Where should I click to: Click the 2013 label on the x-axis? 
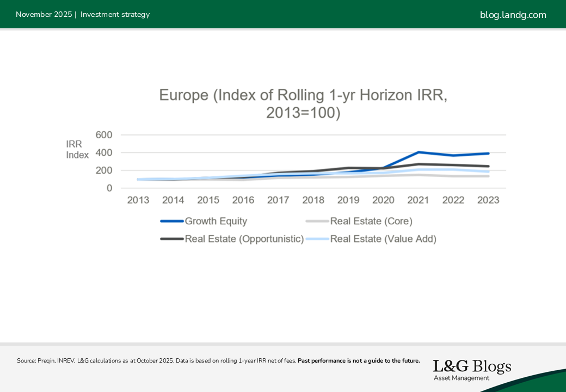(138, 200)
